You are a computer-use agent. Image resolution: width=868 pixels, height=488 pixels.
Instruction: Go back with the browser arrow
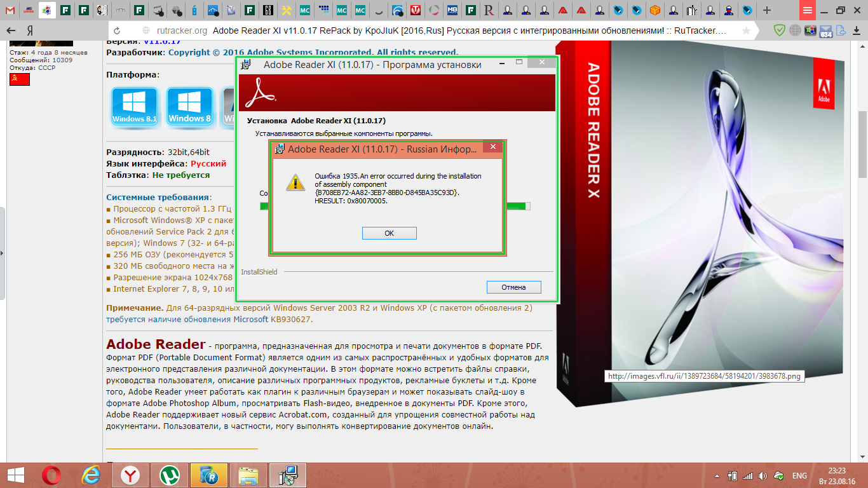10,30
